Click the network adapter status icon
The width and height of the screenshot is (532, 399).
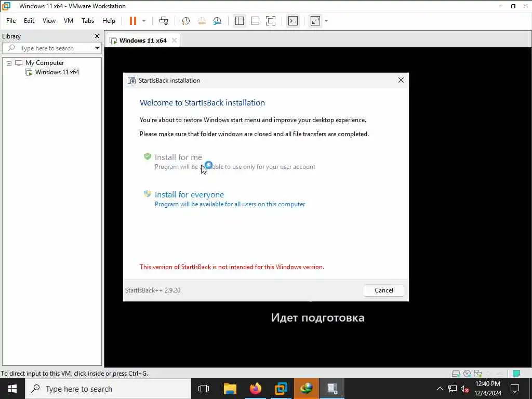478,374
